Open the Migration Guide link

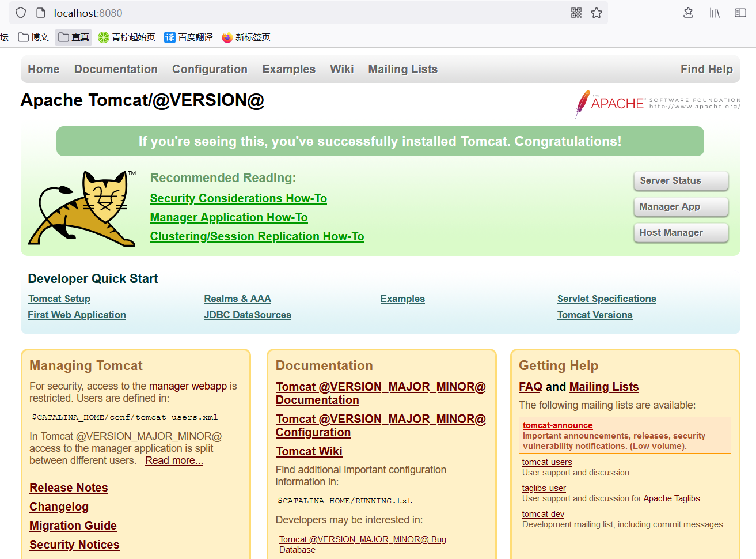pos(73,526)
